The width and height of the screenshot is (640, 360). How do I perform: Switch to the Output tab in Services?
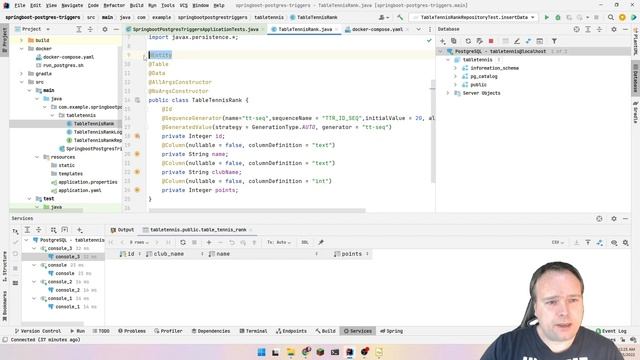[x=122, y=230]
